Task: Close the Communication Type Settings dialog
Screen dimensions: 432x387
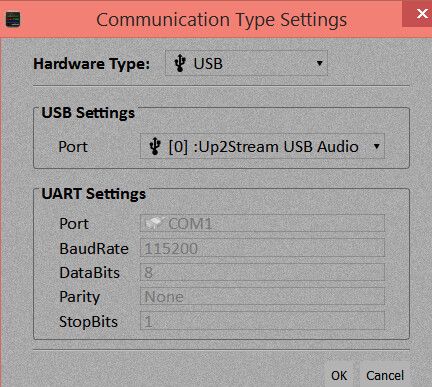Action: coord(422,14)
